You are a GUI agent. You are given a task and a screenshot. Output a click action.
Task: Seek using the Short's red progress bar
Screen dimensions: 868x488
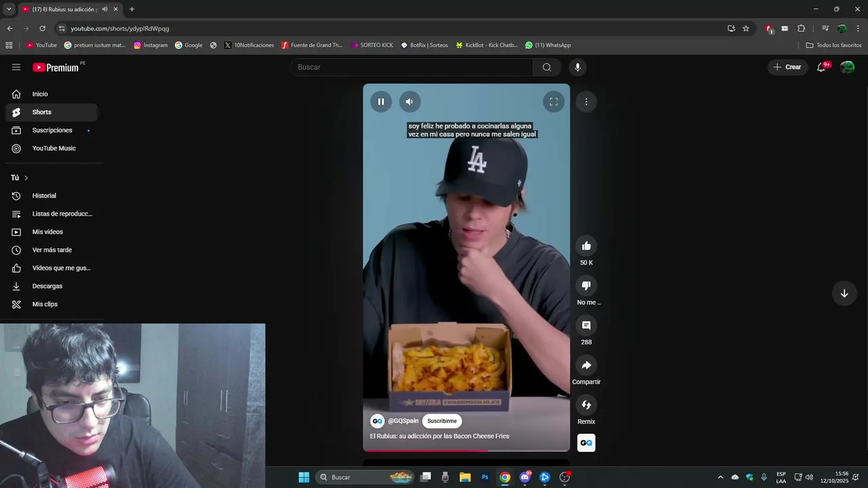(467, 450)
